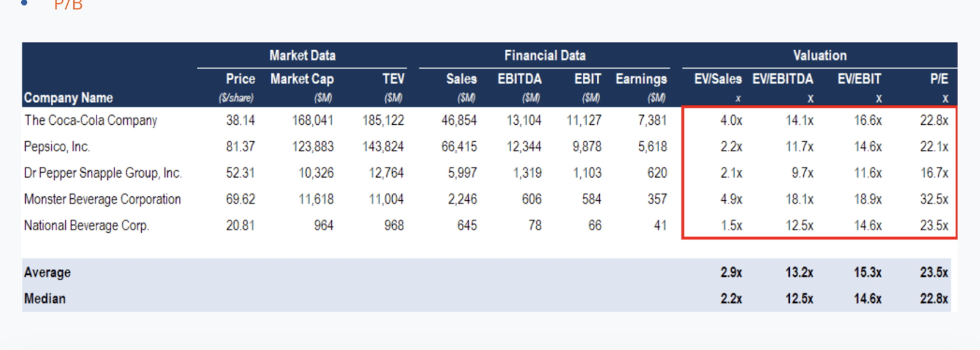This screenshot has width=980, height=350.
Task: Click Coca-Cola's 22.8x P/E value
Action: pos(934,120)
